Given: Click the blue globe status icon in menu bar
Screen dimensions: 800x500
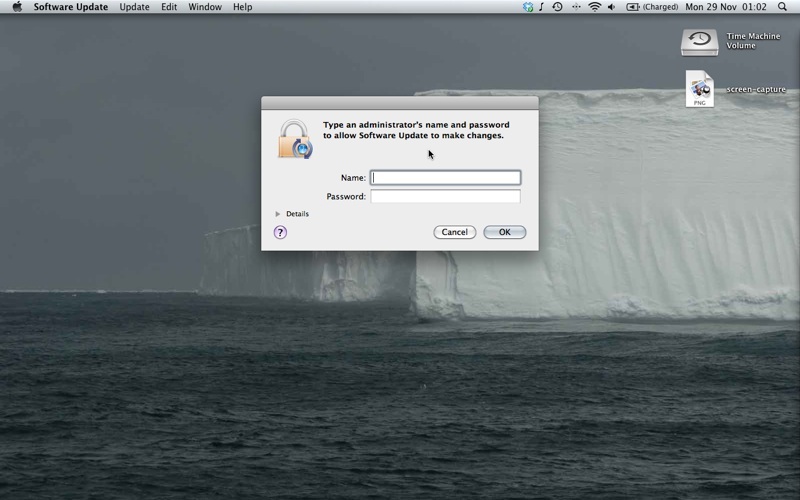Looking at the screenshot, I should pyautogui.click(x=528, y=7).
